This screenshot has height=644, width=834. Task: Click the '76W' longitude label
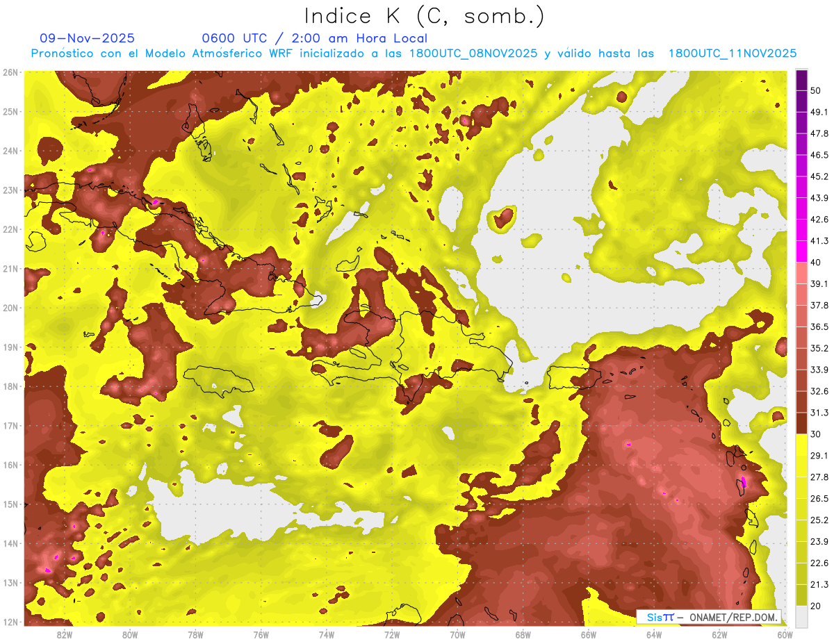[261, 634]
